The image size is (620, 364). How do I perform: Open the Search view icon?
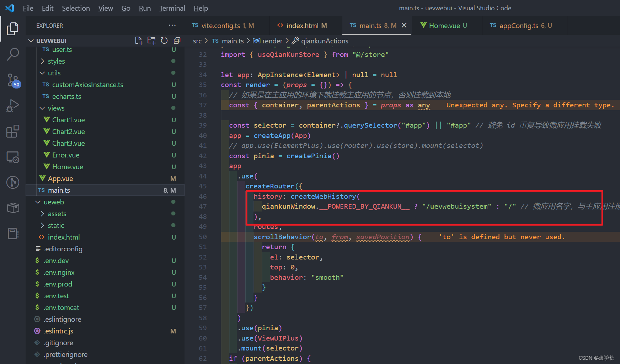(x=13, y=54)
